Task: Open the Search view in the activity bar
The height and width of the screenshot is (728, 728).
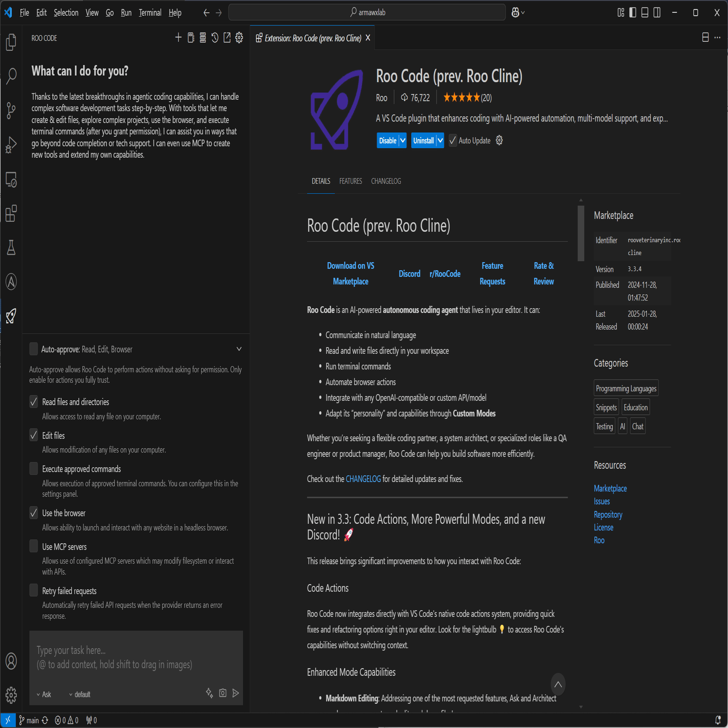Action: (x=11, y=76)
